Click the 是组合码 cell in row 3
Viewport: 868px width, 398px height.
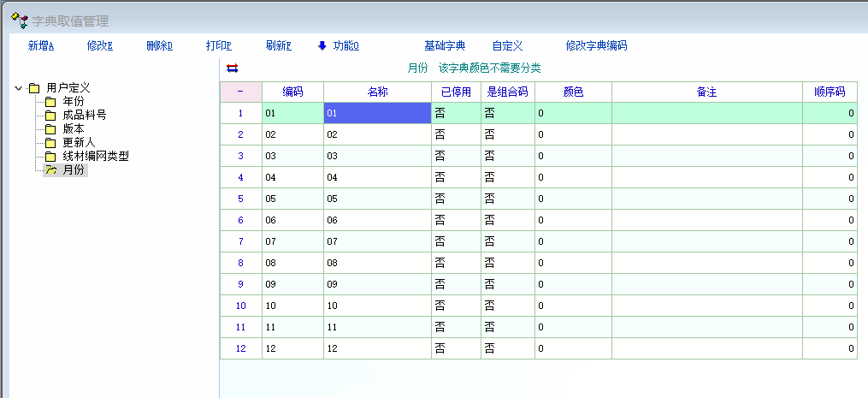click(508, 156)
